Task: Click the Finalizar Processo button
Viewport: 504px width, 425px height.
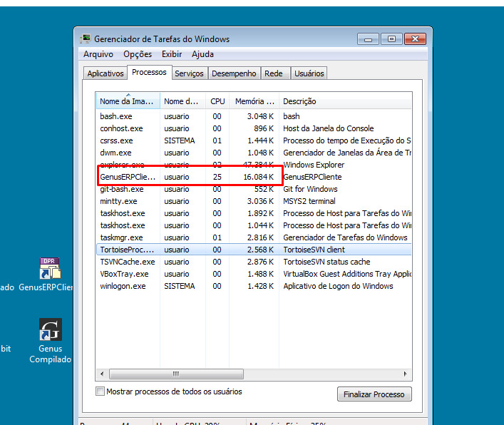Action: point(374,394)
